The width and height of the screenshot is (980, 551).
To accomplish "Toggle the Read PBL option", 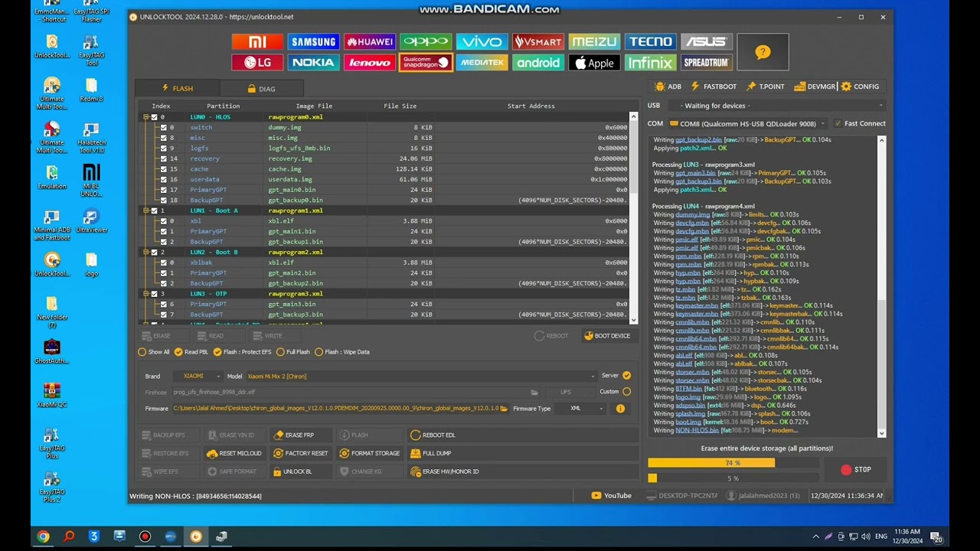I will (191, 352).
